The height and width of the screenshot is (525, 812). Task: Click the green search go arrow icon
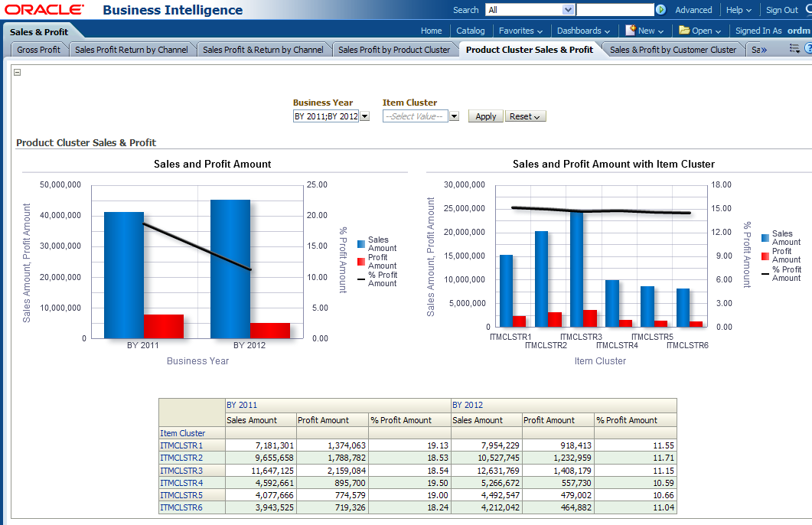coord(660,10)
